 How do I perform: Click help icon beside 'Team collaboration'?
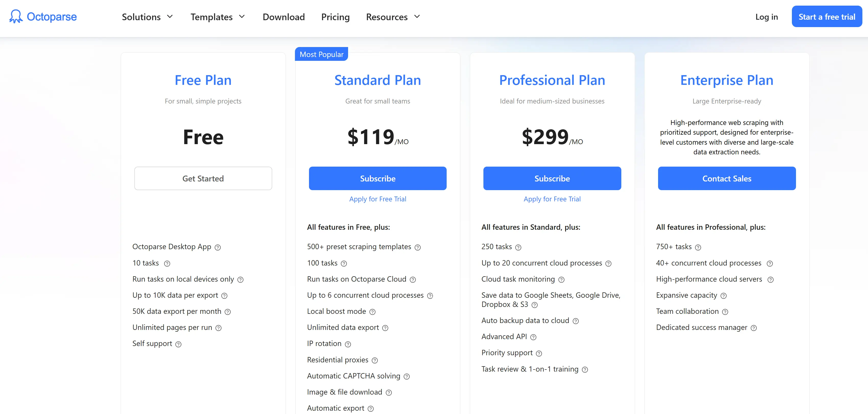click(x=725, y=312)
